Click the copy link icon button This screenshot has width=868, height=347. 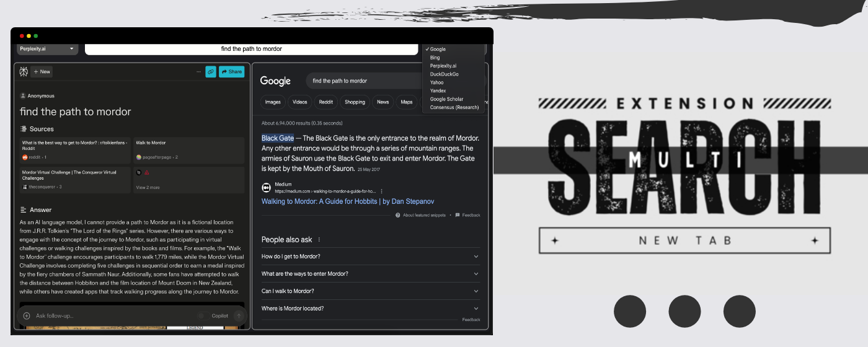coord(211,72)
